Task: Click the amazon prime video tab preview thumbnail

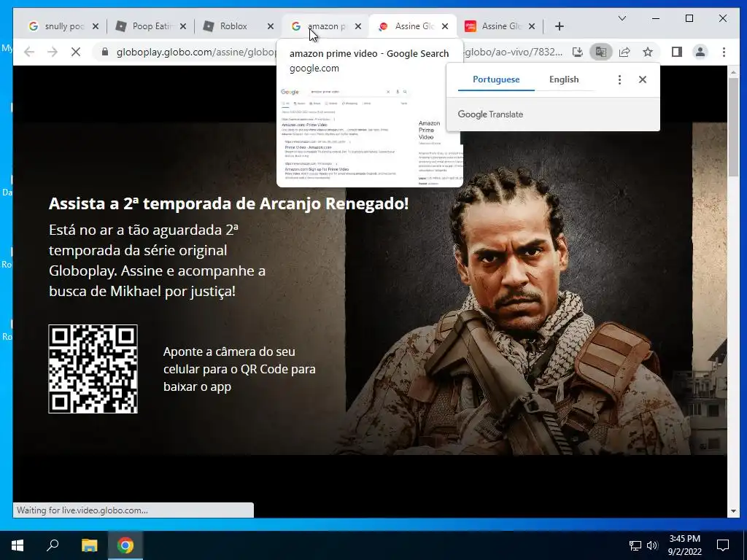Action: (x=370, y=135)
